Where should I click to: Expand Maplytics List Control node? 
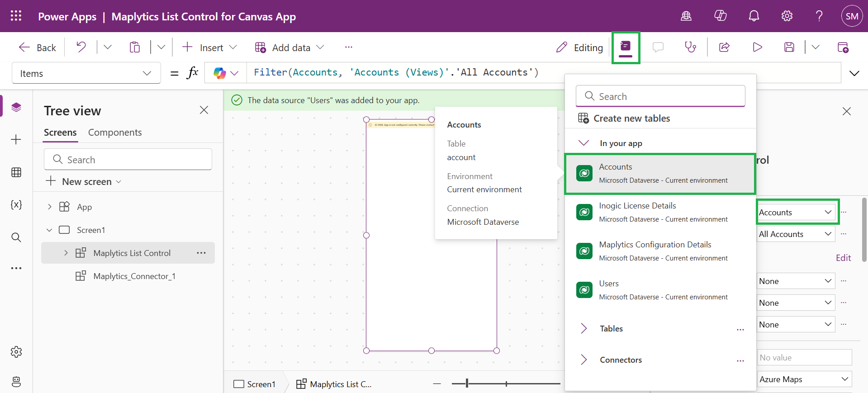(66, 253)
